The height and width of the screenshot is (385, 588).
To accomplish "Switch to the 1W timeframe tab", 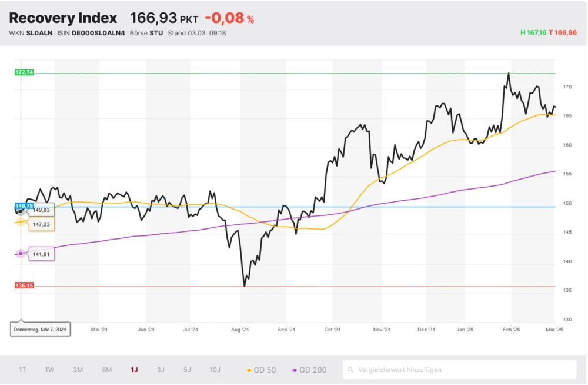I will pos(49,370).
